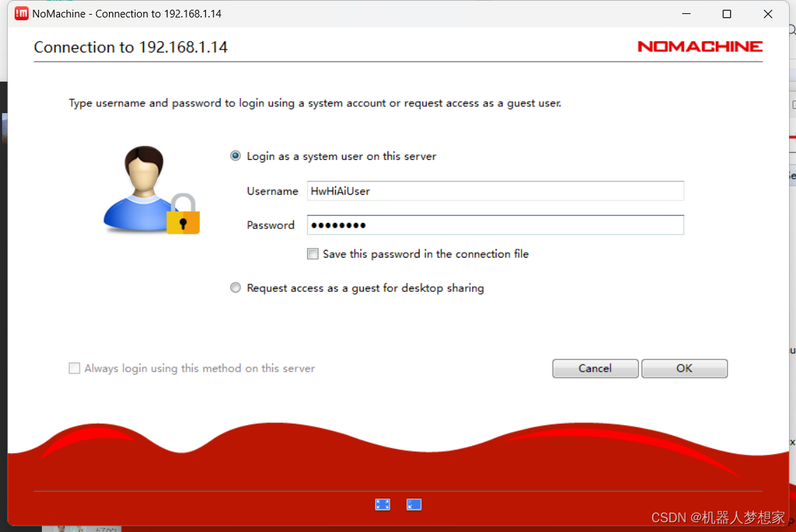The height and width of the screenshot is (532, 796).
Task: Select Request access as a guest radio
Action: (x=235, y=288)
